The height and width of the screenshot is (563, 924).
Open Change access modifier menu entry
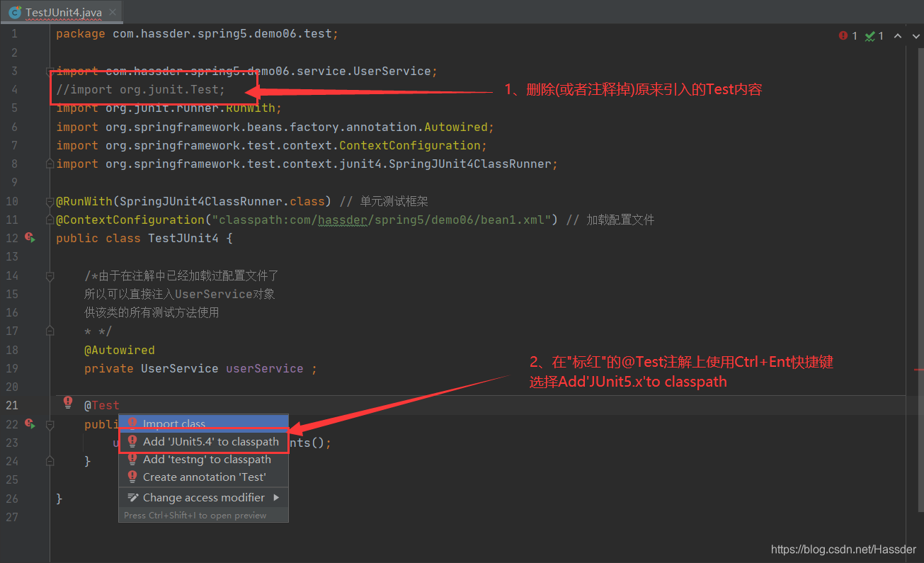203,498
